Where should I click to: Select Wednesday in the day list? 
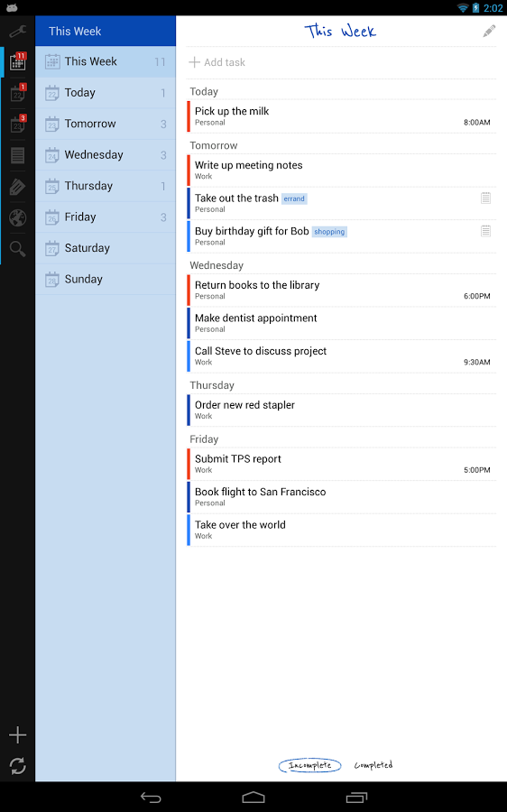coord(106,155)
